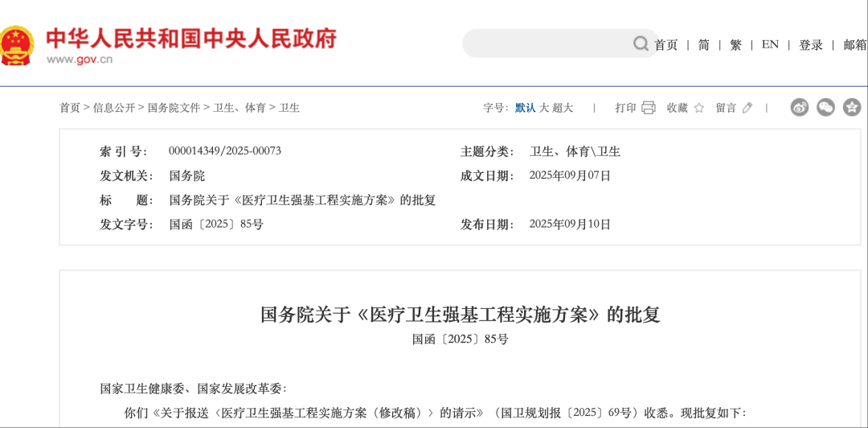The width and height of the screenshot is (868, 428).
Task: Switch the site language to EN
Action: click(770, 45)
